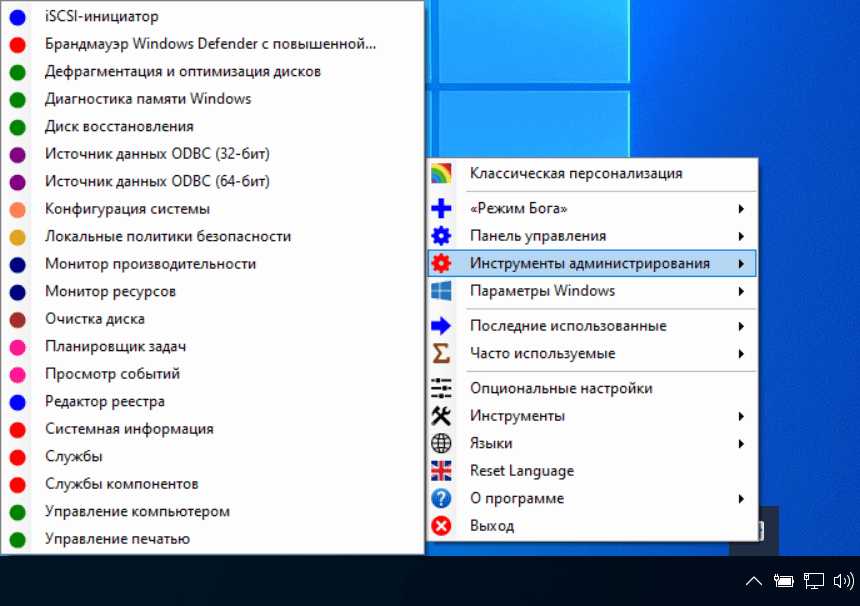Launch Просмотр событий entry
The width and height of the screenshot is (860, 606).
pos(212,374)
